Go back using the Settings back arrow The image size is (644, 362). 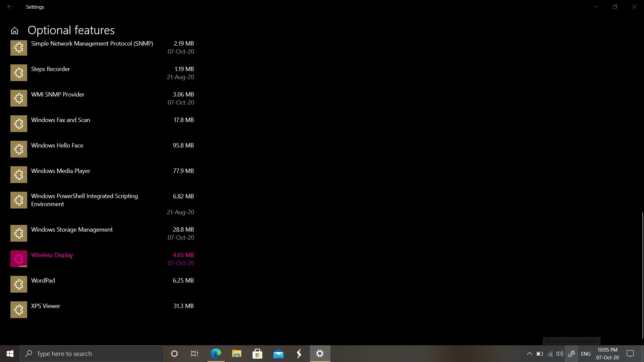click(10, 7)
